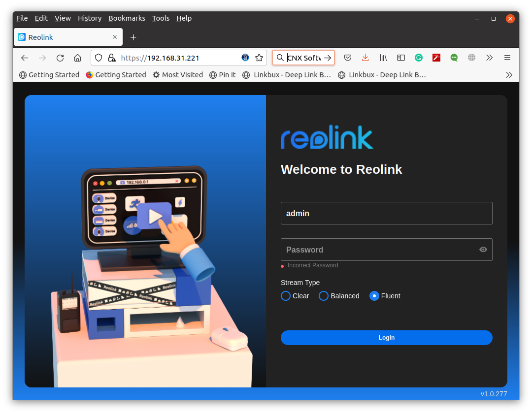The width and height of the screenshot is (532, 414).
Task: Expand the overflow toolbar extensions chevron
Action: coord(489,58)
